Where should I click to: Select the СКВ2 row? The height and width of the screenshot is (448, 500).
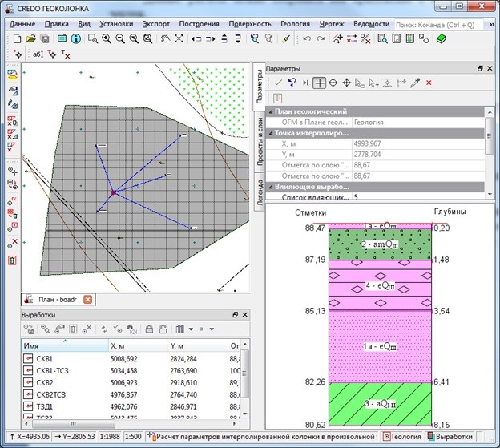point(131,382)
